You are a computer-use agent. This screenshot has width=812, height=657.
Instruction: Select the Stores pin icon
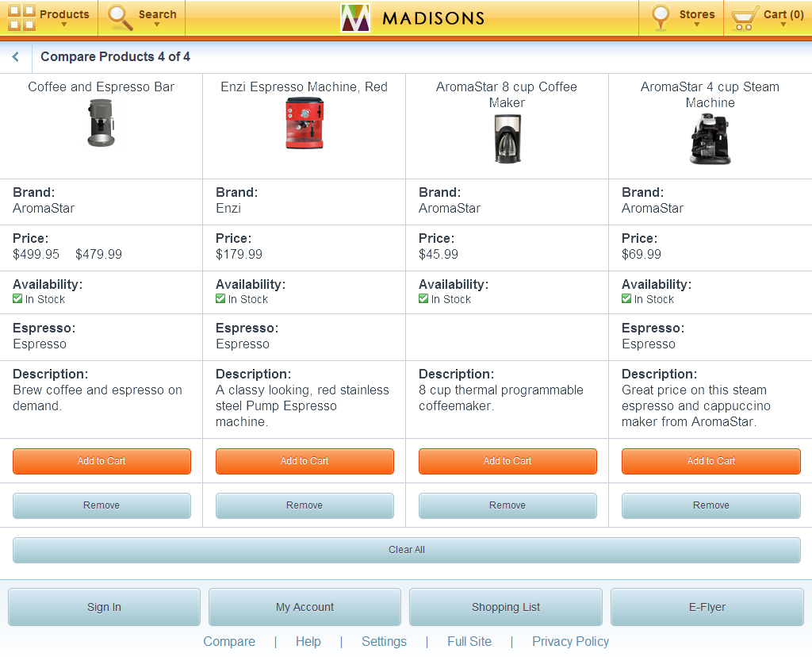[661, 16]
